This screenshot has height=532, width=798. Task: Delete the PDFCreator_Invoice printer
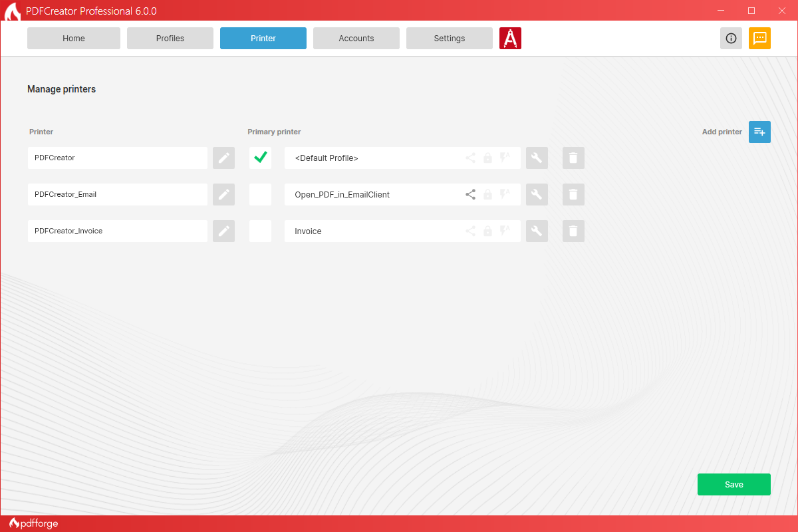(573, 231)
